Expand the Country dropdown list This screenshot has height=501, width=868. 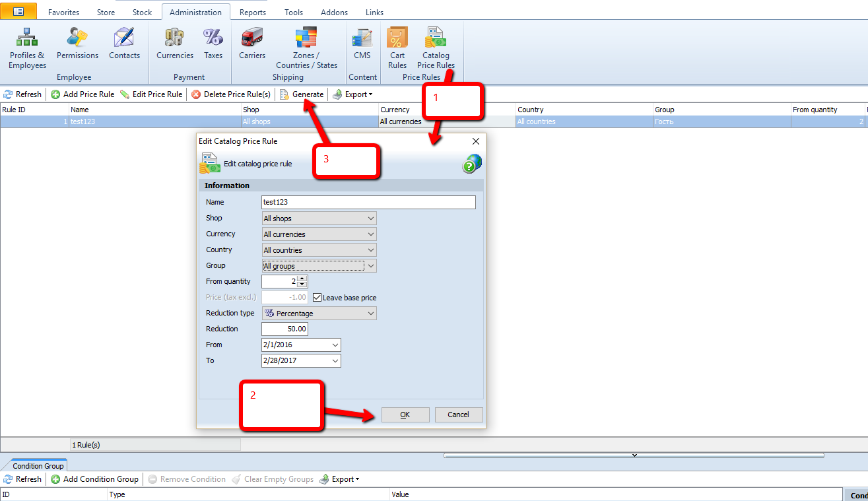pos(370,250)
